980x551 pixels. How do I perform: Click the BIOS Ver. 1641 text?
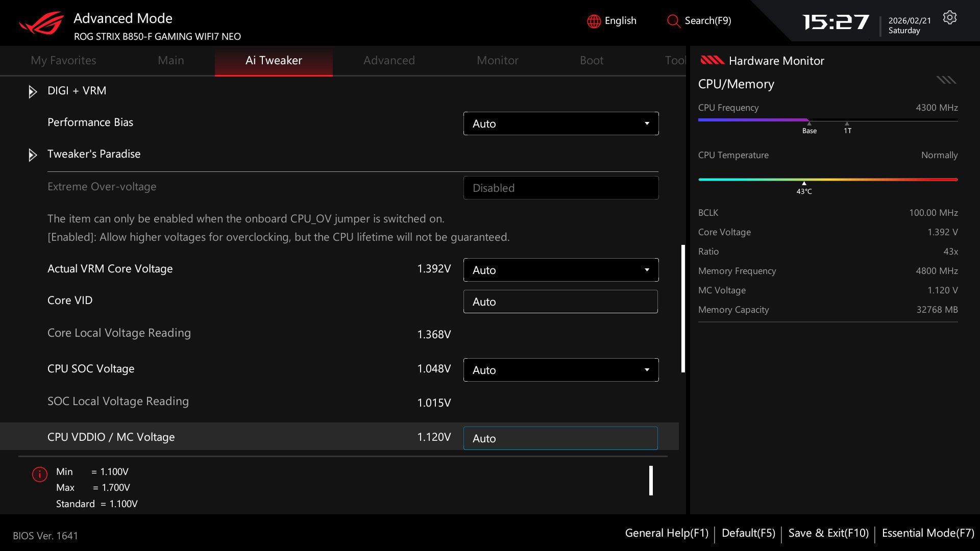(45, 536)
